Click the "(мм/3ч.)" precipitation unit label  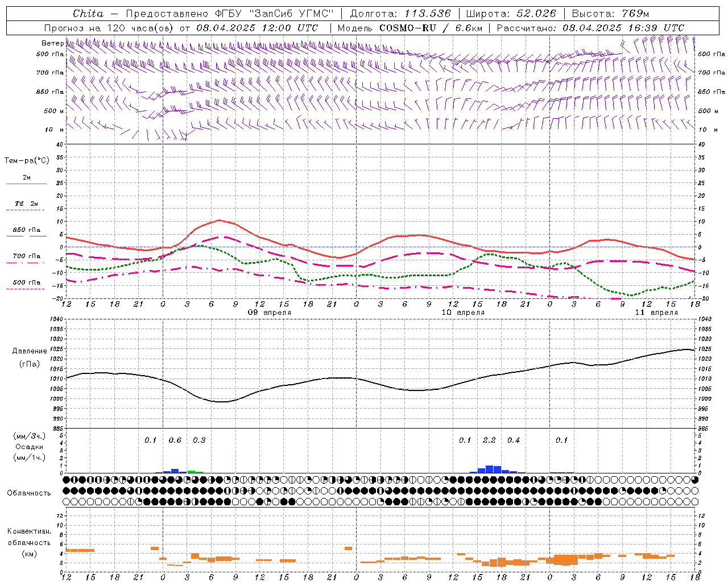[x=29, y=436]
